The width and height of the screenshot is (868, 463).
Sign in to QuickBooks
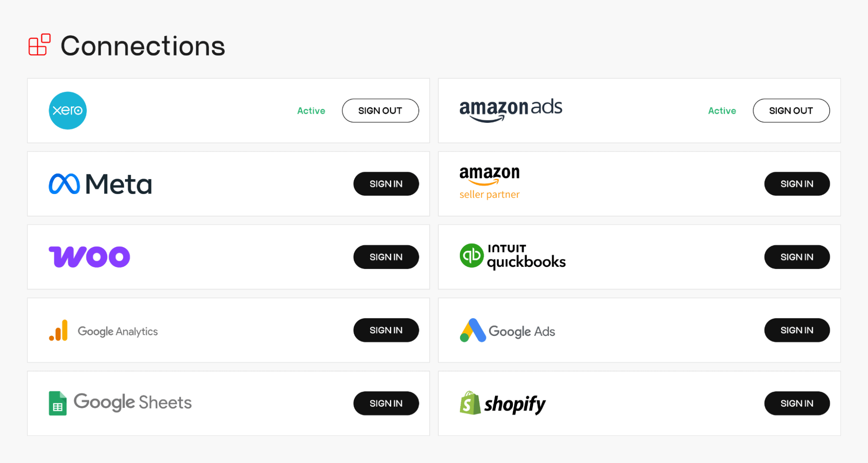click(x=797, y=256)
